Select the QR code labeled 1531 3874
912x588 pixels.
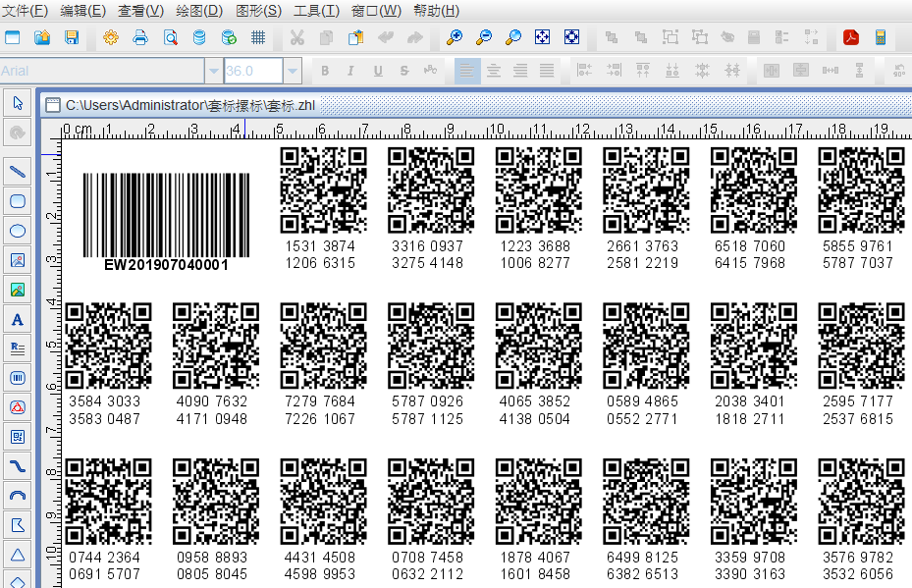[323, 190]
